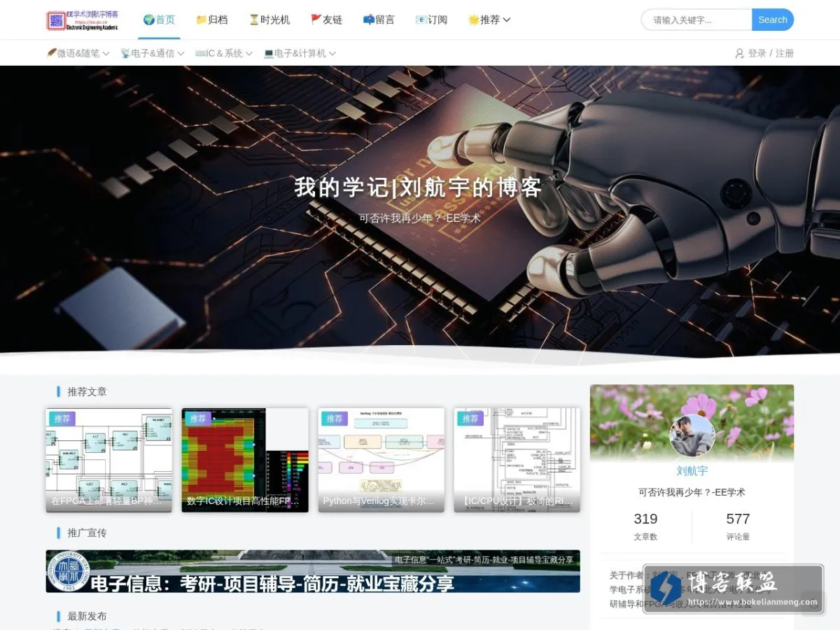The height and width of the screenshot is (630, 840).
Task: Open the 时光机 page
Action: (x=269, y=20)
